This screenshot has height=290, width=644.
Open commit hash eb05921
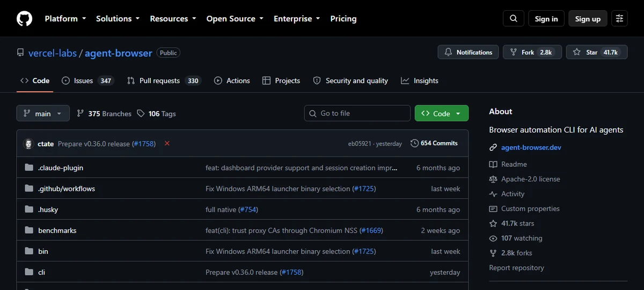coord(360,143)
